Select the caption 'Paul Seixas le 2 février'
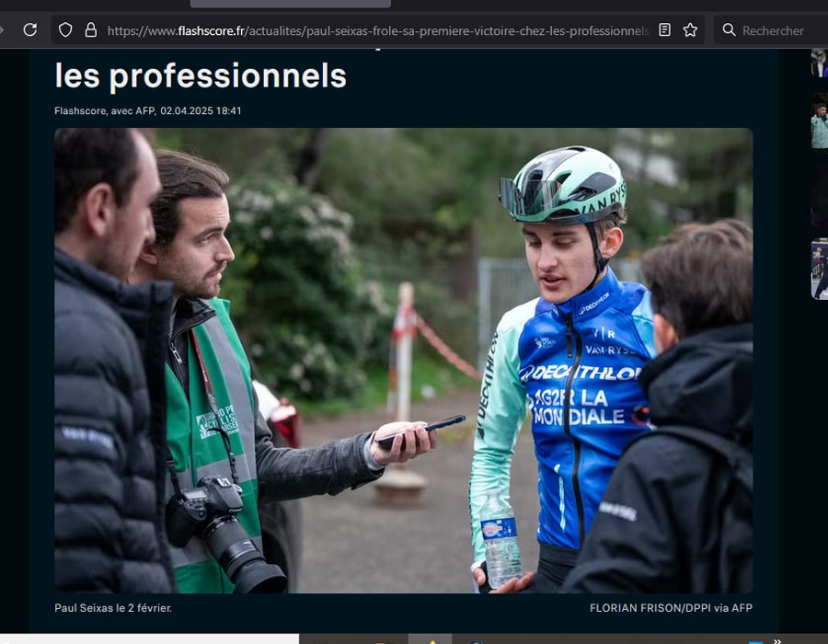The image size is (828, 644). pos(116,608)
